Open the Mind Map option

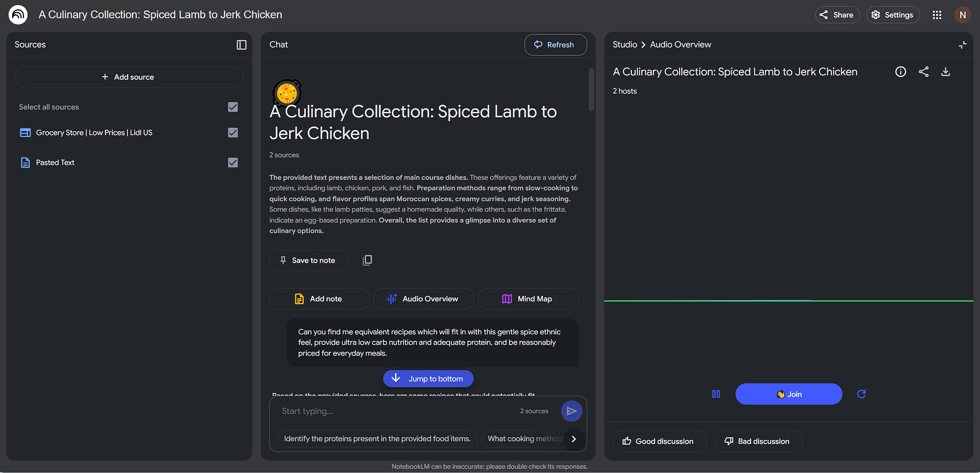528,299
